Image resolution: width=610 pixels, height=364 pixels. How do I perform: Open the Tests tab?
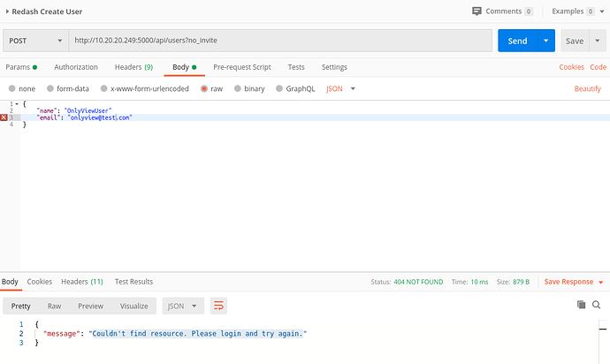pyautogui.click(x=296, y=67)
